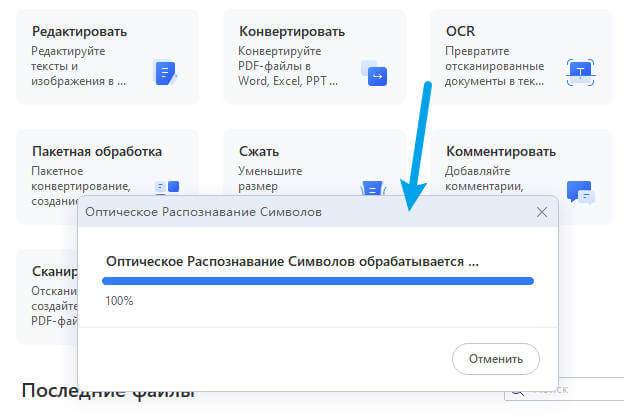Click the dialog title Оптическое Распознавание Символов
The width and height of the screenshot is (624, 417).
[x=203, y=212]
